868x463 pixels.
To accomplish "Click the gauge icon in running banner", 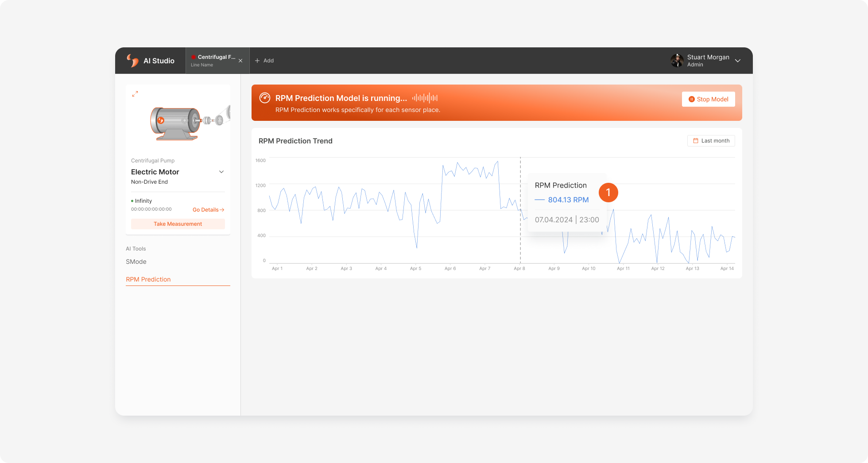I will 265,98.
